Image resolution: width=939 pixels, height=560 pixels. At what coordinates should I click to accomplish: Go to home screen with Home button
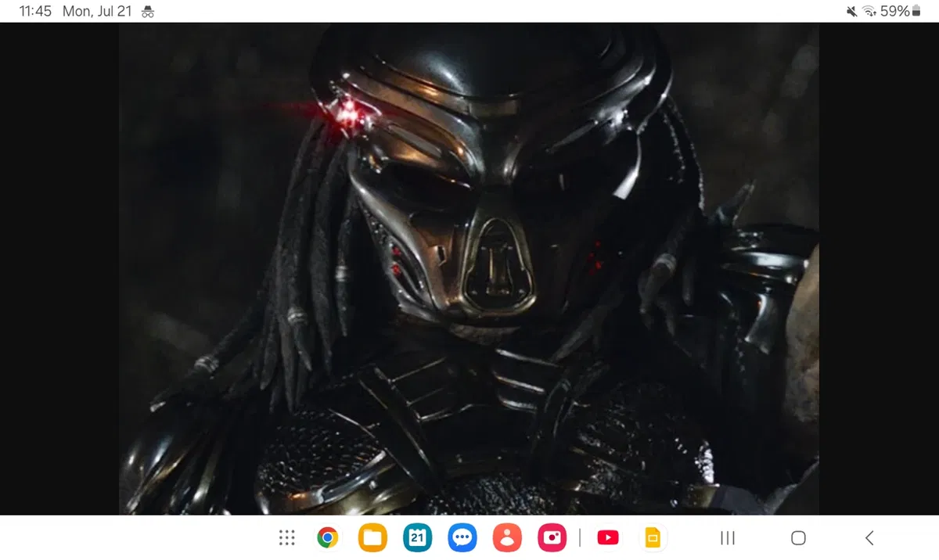pyautogui.click(x=798, y=537)
